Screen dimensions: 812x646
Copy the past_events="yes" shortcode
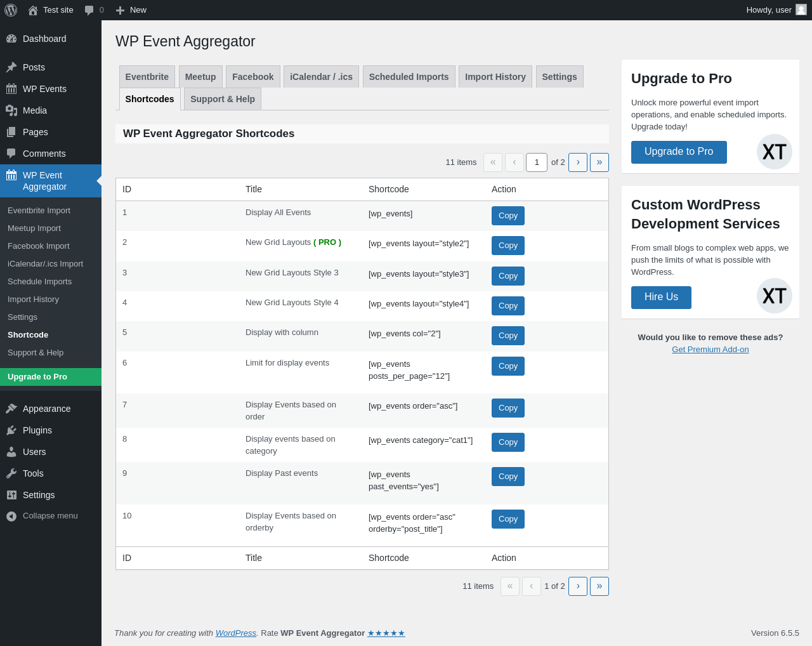click(508, 477)
